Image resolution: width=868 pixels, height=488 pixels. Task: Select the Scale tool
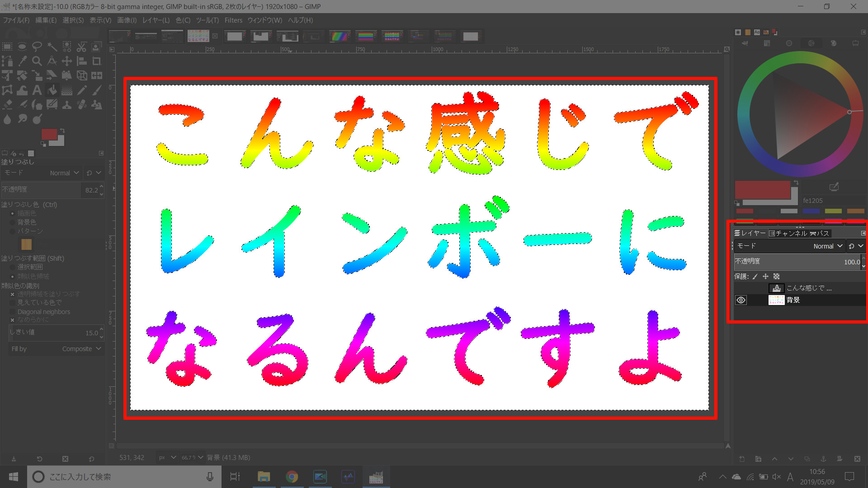click(37, 75)
